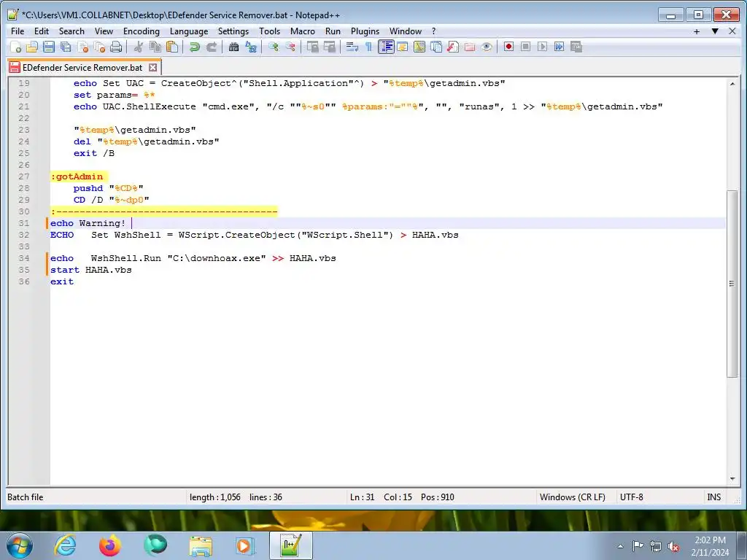Open the Document List panel icon
747x560 pixels.
point(436,47)
